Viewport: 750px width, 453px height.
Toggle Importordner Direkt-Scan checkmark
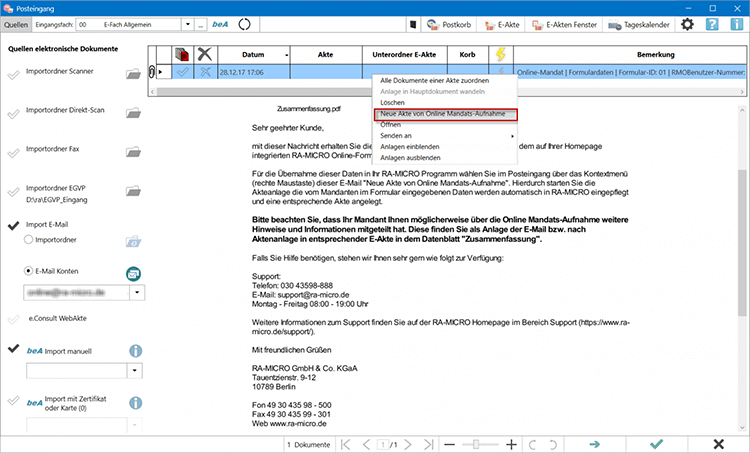click(x=13, y=113)
